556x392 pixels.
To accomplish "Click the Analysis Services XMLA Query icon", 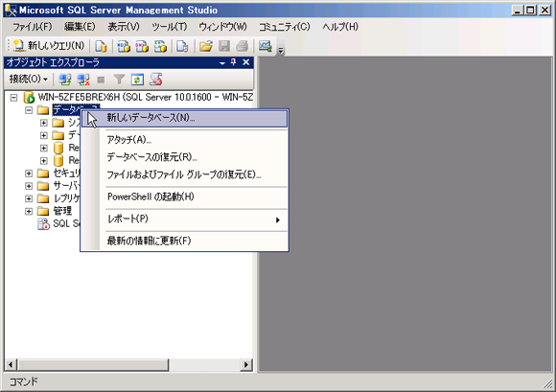I will coord(160,46).
